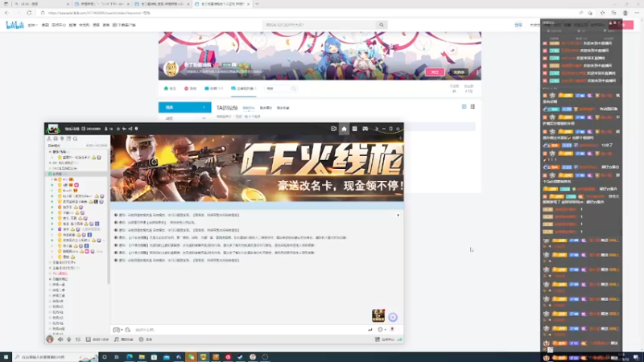Click the CF 火线 advertisement banner
This screenshot has width=644, height=362.
[x=257, y=168]
